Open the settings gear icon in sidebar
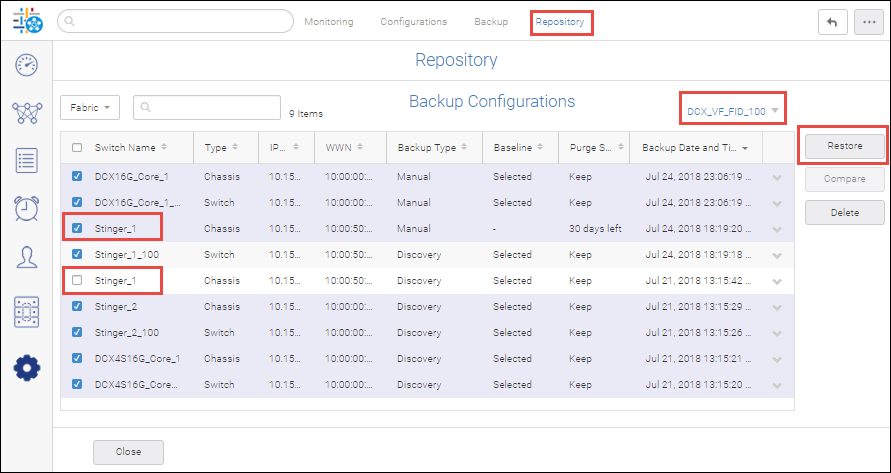This screenshot has width=891, height=473. pos(27,368)
